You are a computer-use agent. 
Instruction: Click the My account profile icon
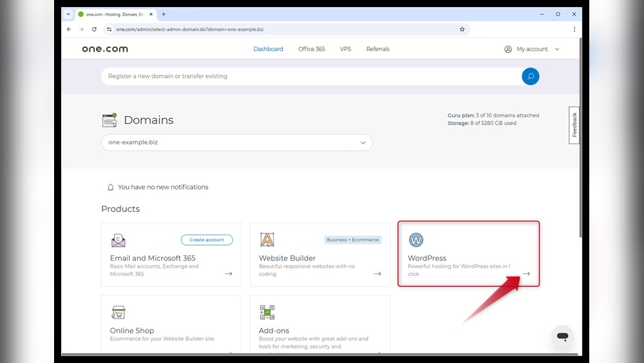pyautogui.click(x=508, y=49)
